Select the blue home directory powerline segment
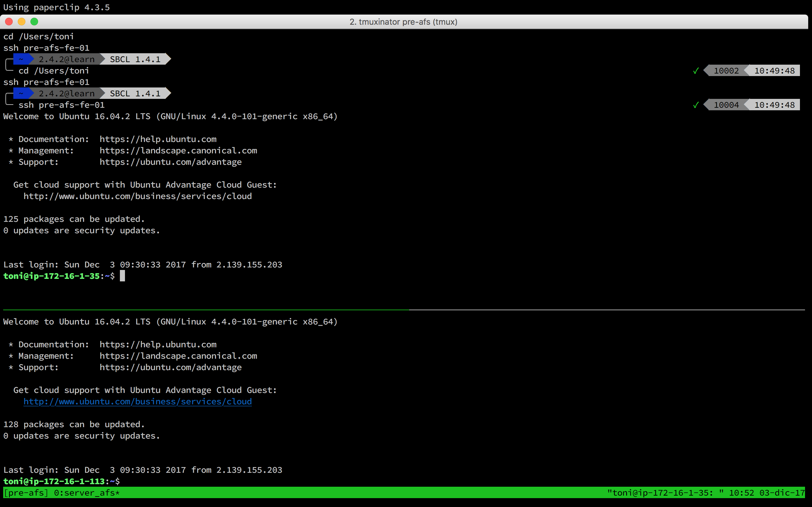This screenshot has height=507, width=812. 22,59
